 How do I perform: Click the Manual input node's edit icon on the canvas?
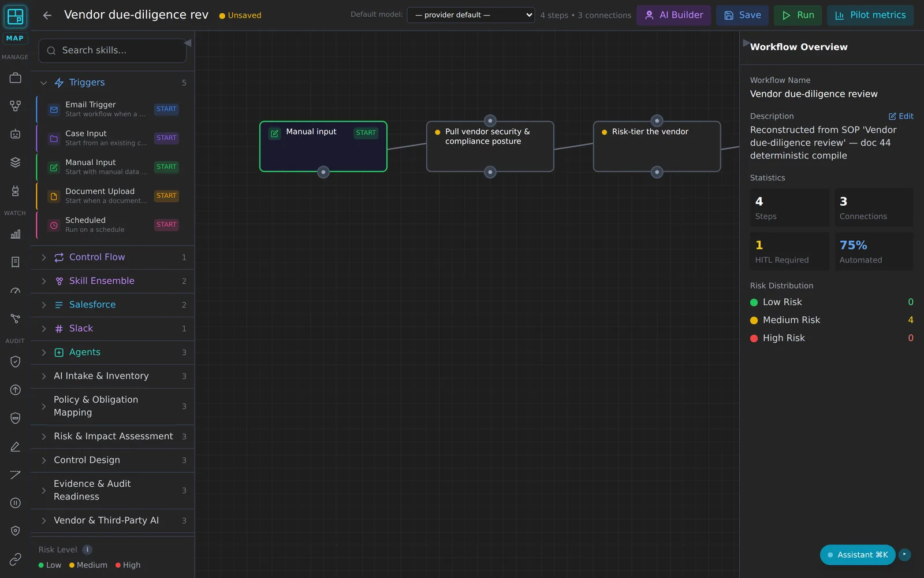click(x=275, y=133)
